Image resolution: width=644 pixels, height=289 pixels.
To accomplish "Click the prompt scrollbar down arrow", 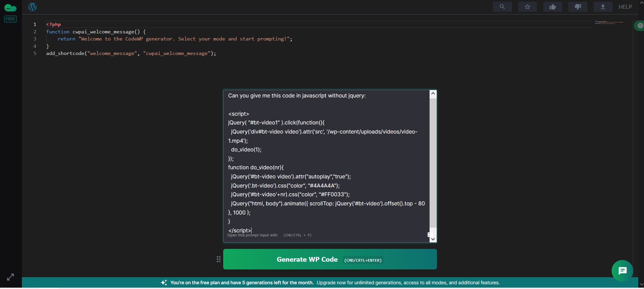I will pos(433,239).
